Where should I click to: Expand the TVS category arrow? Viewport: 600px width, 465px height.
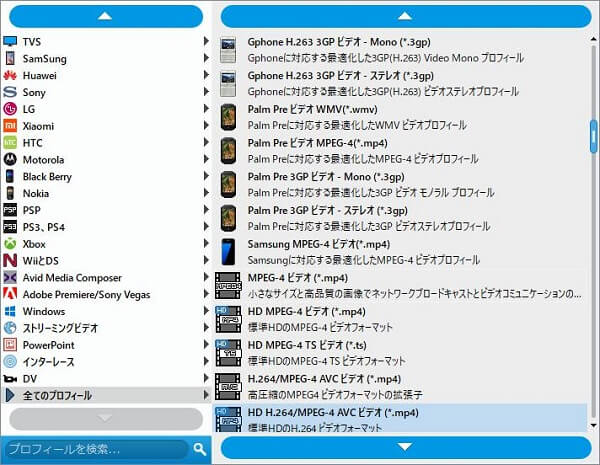click(x=206, y=41)
